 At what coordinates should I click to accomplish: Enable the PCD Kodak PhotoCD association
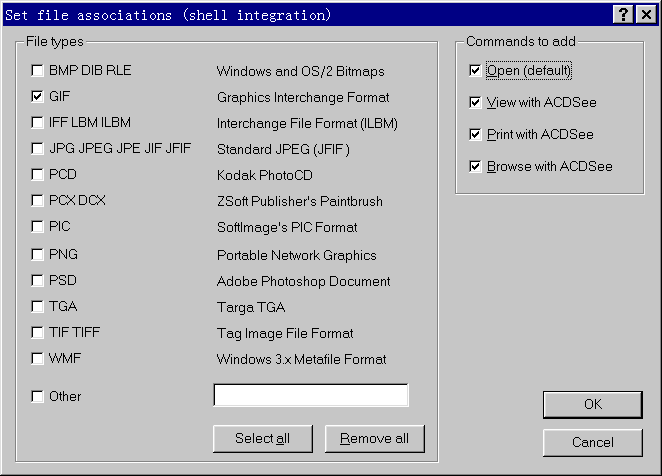pyautogui.click(x=38, y=175)
